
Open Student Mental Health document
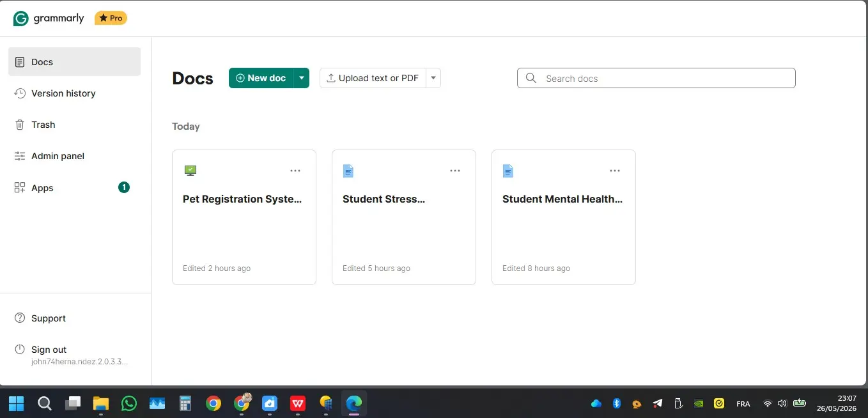(x=564, y=217)
